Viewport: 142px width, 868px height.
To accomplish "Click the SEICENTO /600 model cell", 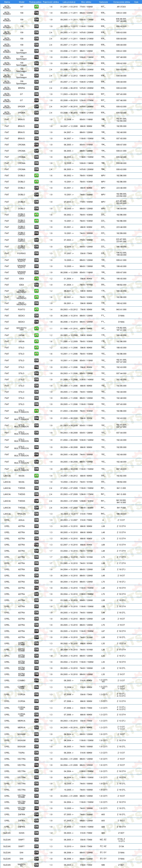I will [22, 329].
